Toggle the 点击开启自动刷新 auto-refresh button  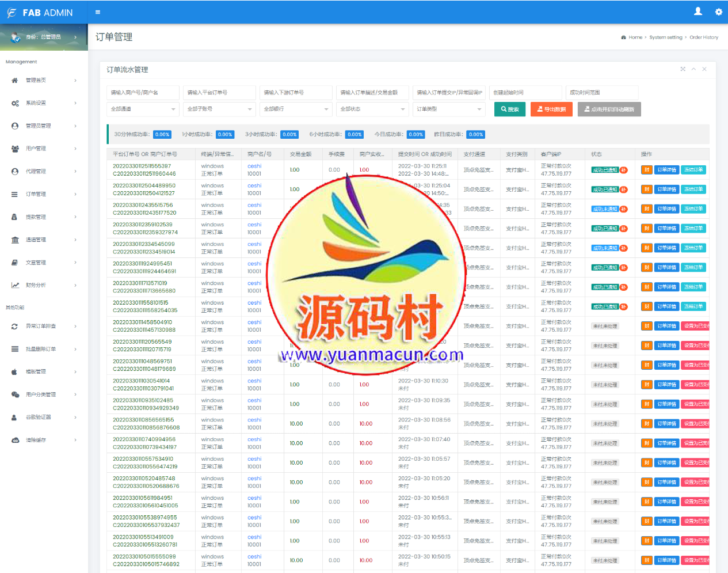tap(609, 109)
